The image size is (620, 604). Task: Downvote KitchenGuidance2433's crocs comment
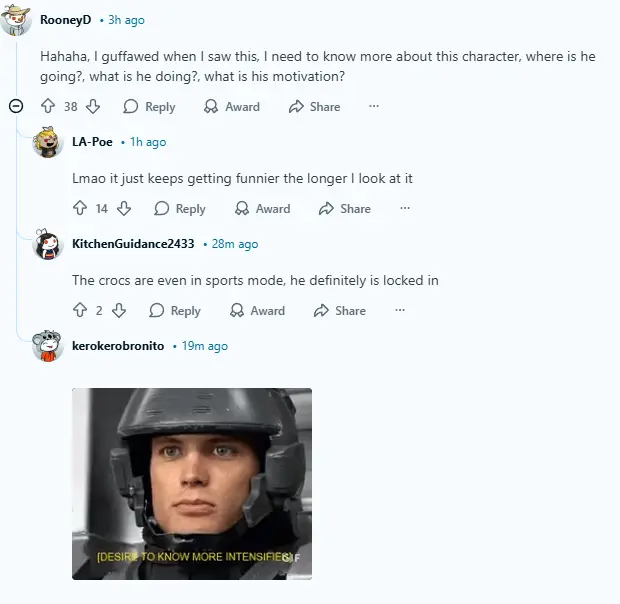click(119, 310)
